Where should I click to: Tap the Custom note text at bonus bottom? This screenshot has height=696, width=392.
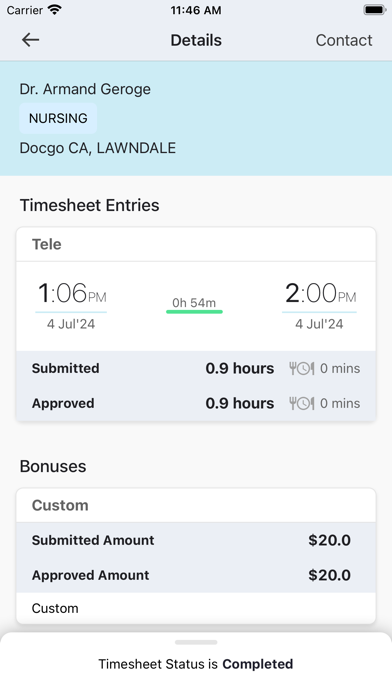coord(55,608)
